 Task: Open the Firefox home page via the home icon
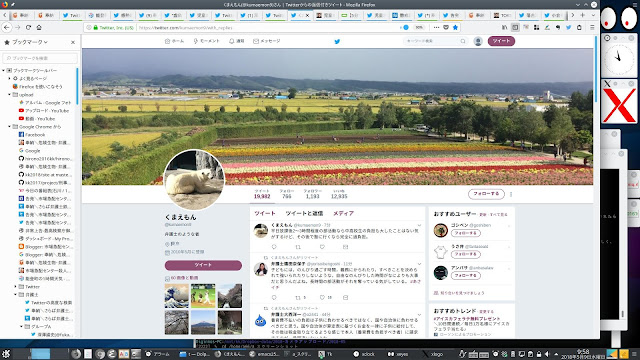39,27
